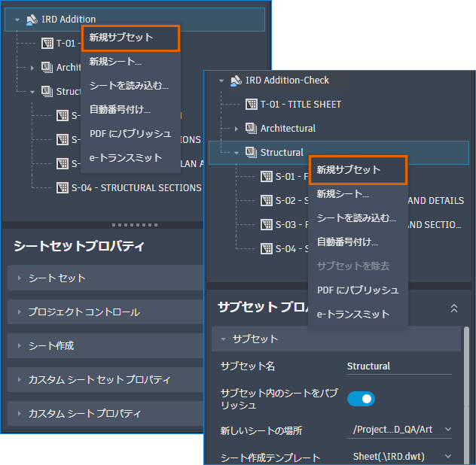Choose シートを読み込む... in right context menu
The height and width of the screenshot is (465, 476).
(x=358, y=217)
